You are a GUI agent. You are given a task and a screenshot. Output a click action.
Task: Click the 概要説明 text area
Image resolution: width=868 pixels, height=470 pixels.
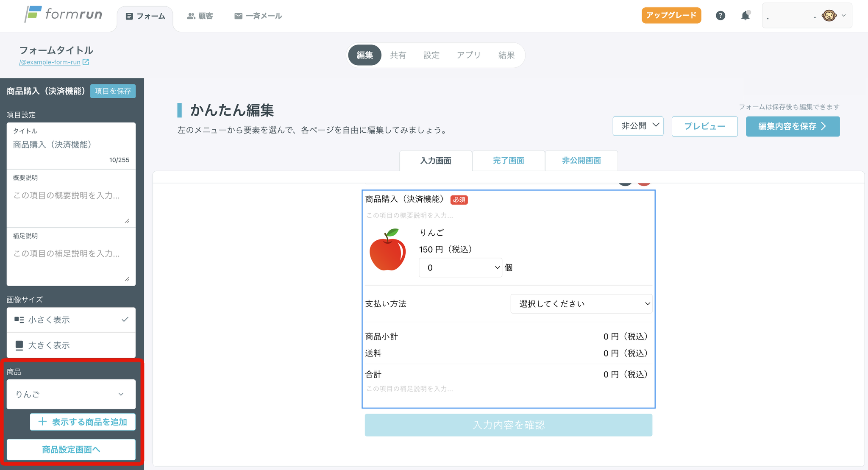pyautogui.click(x=71, y=203)
